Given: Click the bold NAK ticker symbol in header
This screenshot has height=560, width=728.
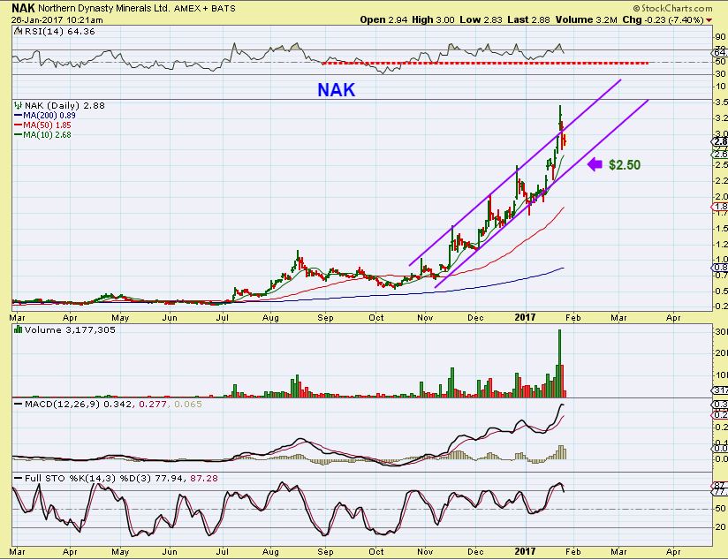Looking at the screenshot, I should 23,8.
